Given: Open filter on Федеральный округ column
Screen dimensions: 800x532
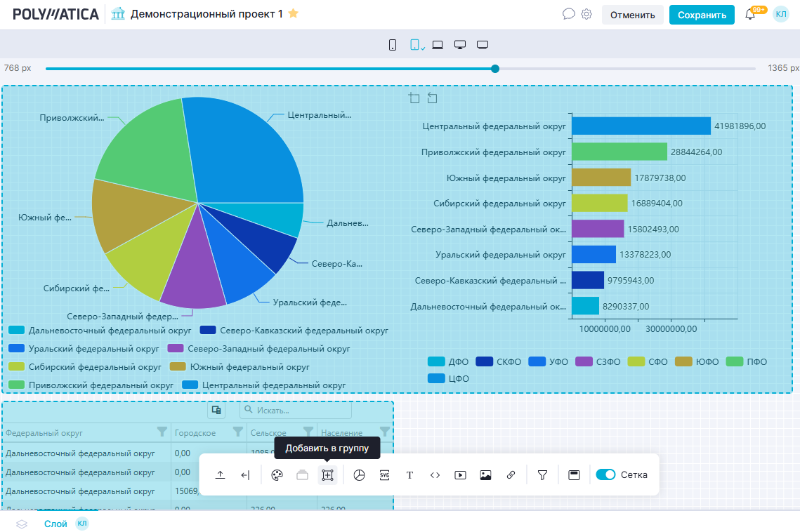Looking at the screenshot, I should coord(162,432).
